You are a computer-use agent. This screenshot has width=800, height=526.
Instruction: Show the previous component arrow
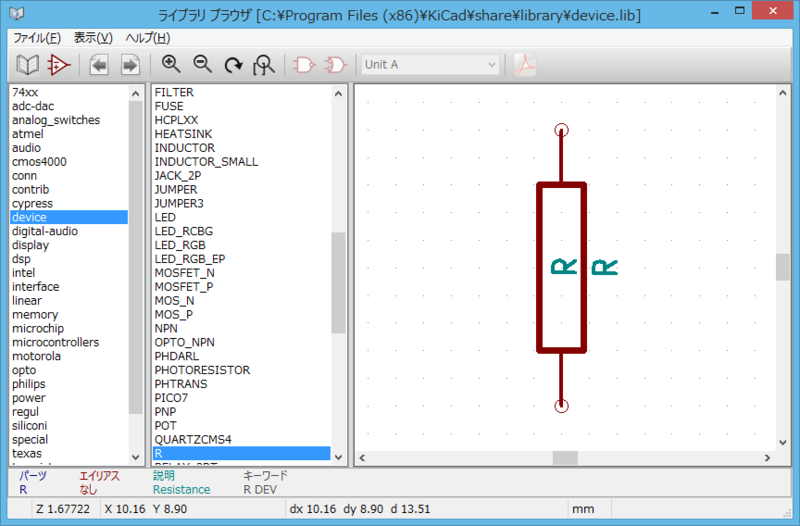(x=98, y=65)
